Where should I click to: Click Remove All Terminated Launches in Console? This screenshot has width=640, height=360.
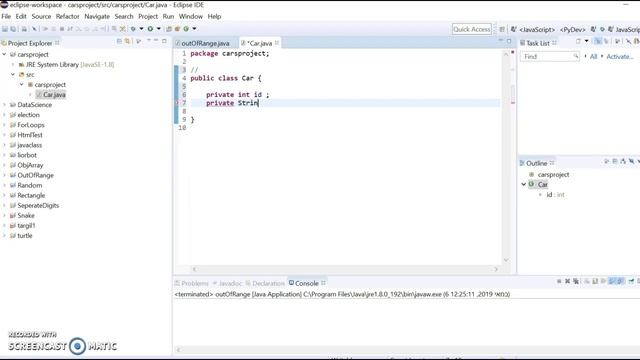point(576,281)
